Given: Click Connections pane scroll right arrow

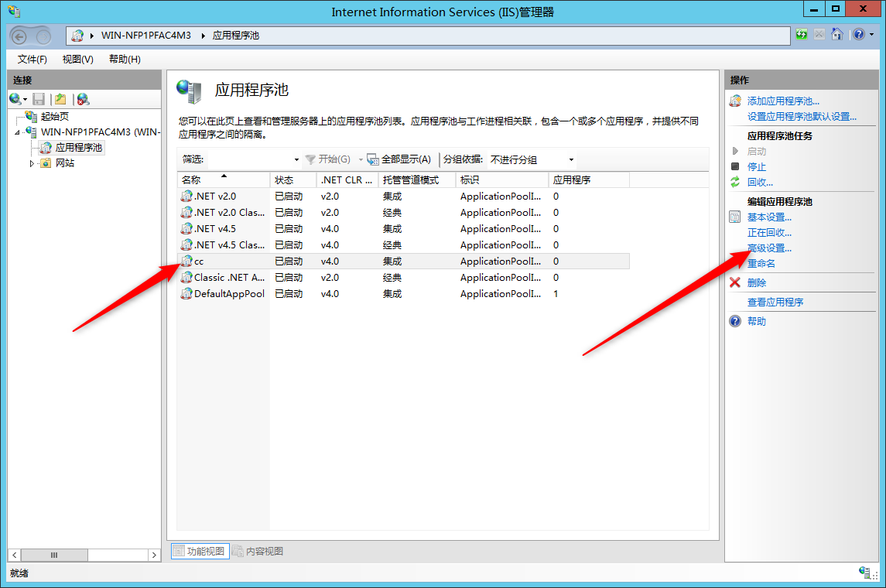Looking at the screenshot, I should click(x=154, y=556).
